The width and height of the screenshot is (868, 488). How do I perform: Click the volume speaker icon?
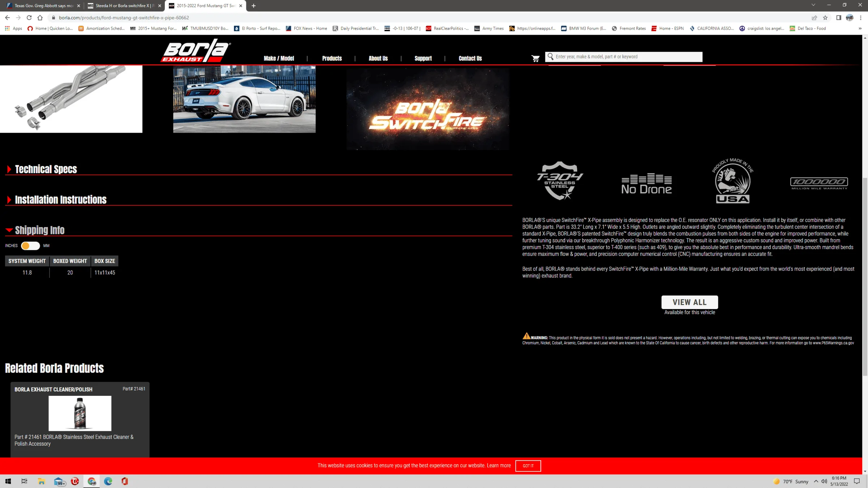pyautogui.click(x=824, y=481)
